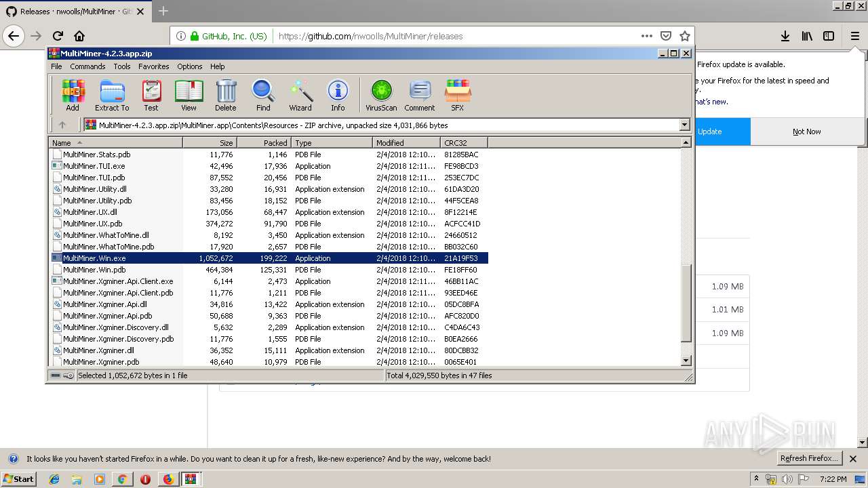Open the Extract To tool
The height and width of the screenshot is (488, 868).
(x=112, y=95)
